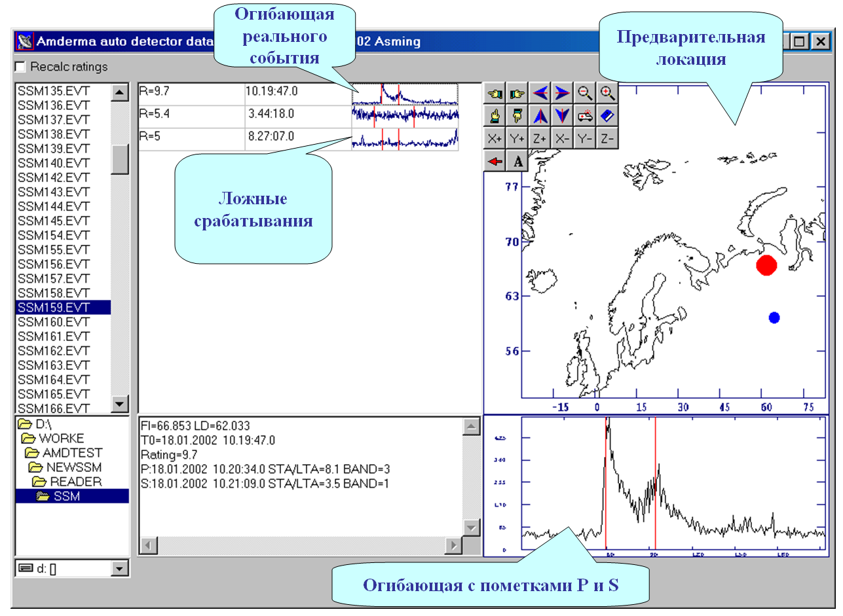Click the blue up arrowhead icon
This screenshot has width=843, height=616.
(540, 116)
